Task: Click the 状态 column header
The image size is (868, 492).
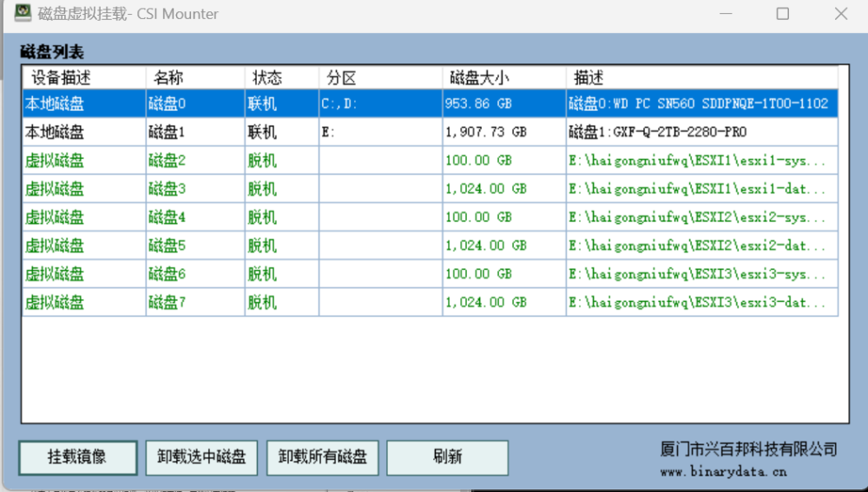Action: tap(281, 78)
